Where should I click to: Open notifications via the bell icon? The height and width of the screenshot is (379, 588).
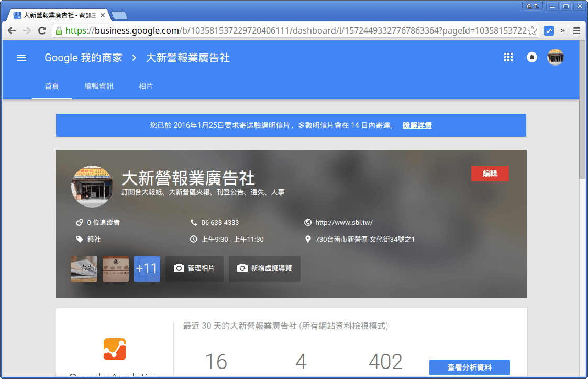click(x=532, y=57)
